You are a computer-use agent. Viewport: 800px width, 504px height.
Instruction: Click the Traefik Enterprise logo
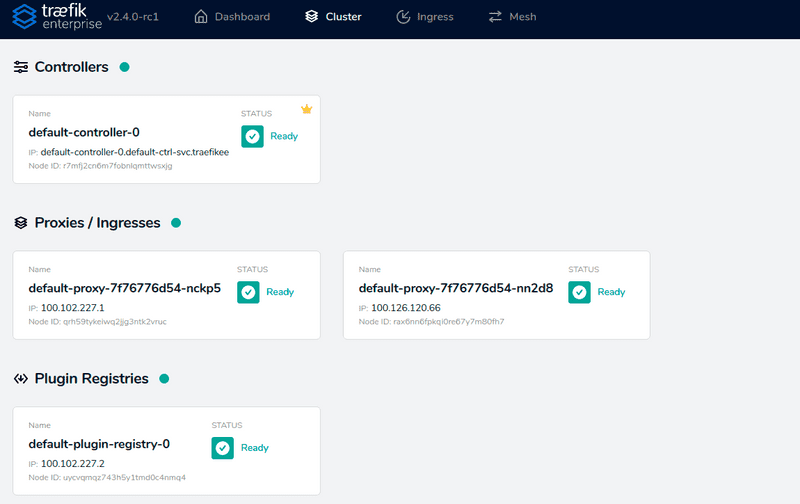click(x=57, y=17)
